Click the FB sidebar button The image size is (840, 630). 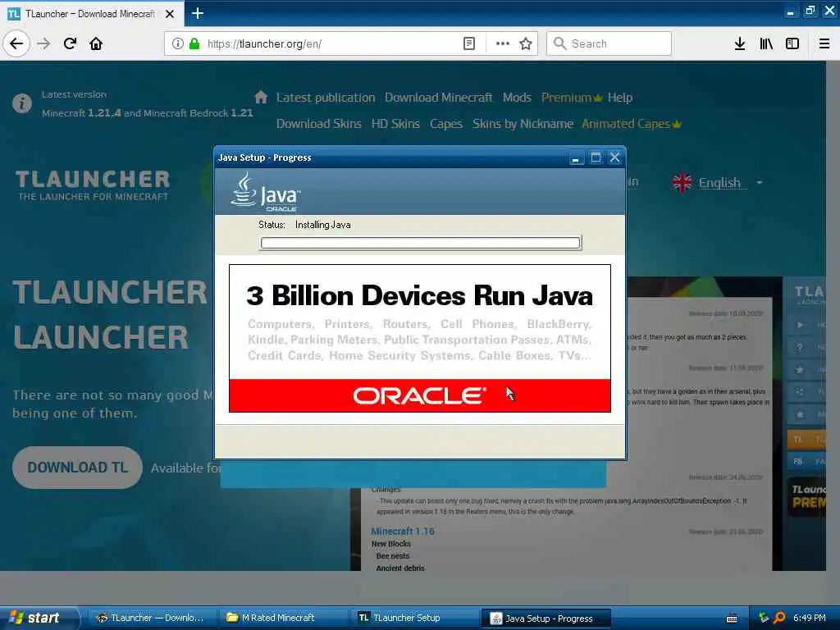coord(806,461)
